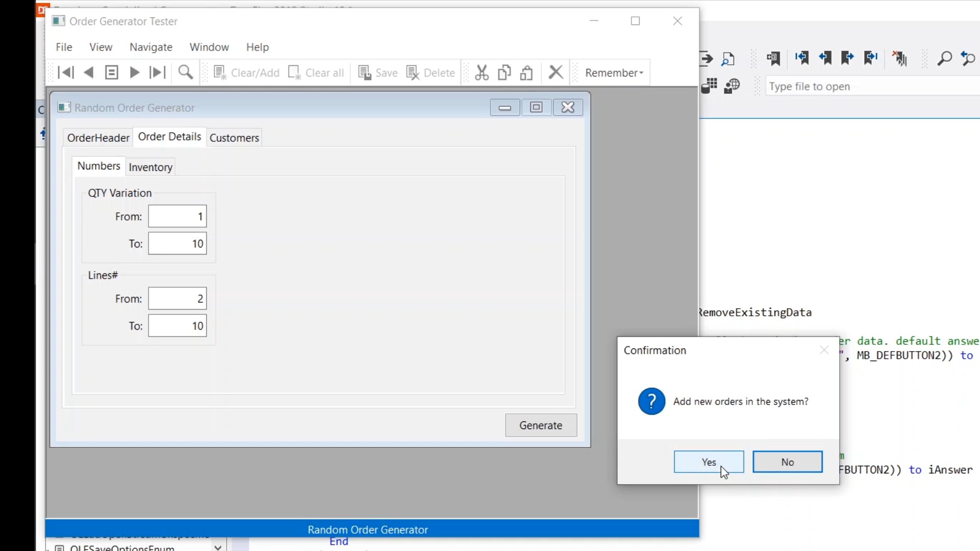Click the Copy icon in toolbar
Screen dimensions: 980x551
(504, 73)
